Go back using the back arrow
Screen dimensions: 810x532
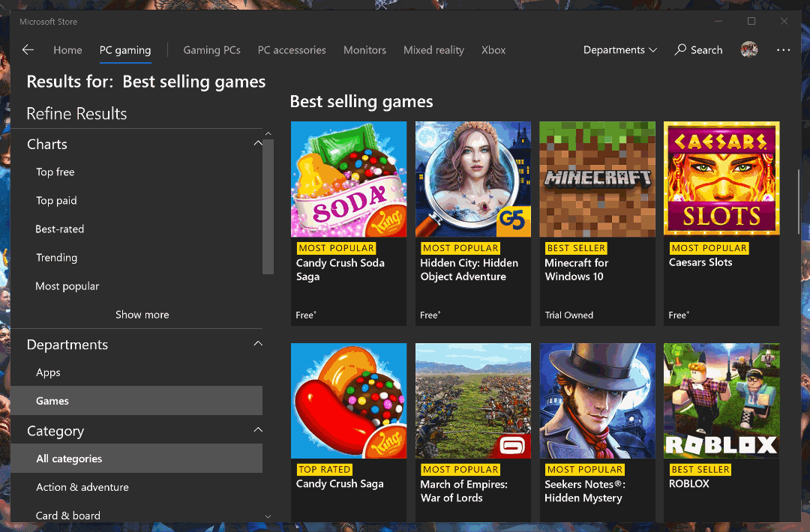pos(28,49)
